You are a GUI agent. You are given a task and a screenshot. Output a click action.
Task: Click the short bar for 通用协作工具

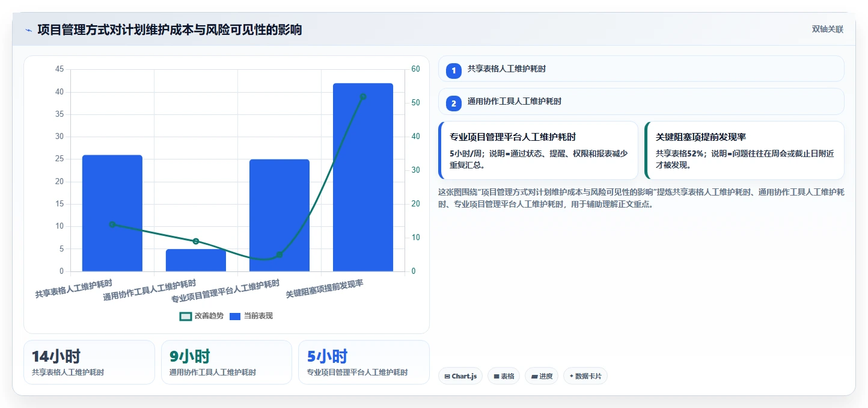196,260
